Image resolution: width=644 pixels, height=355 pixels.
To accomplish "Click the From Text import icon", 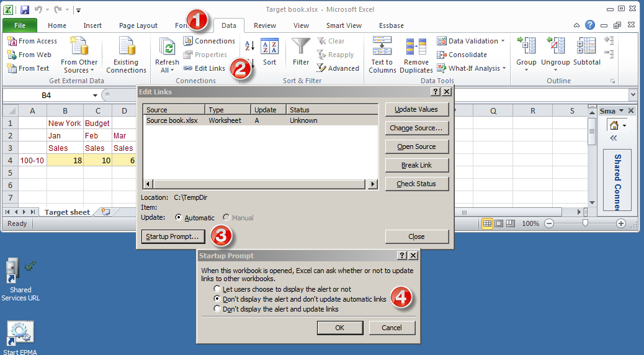I will coord(12,68).
